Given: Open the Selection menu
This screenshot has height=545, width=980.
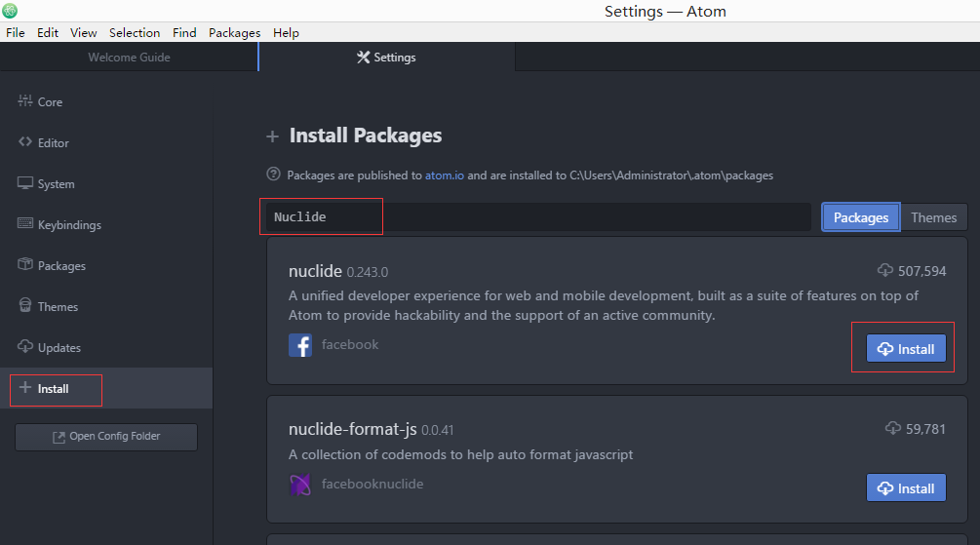Looking at the screenshot, I should click(x=135, y=32).
